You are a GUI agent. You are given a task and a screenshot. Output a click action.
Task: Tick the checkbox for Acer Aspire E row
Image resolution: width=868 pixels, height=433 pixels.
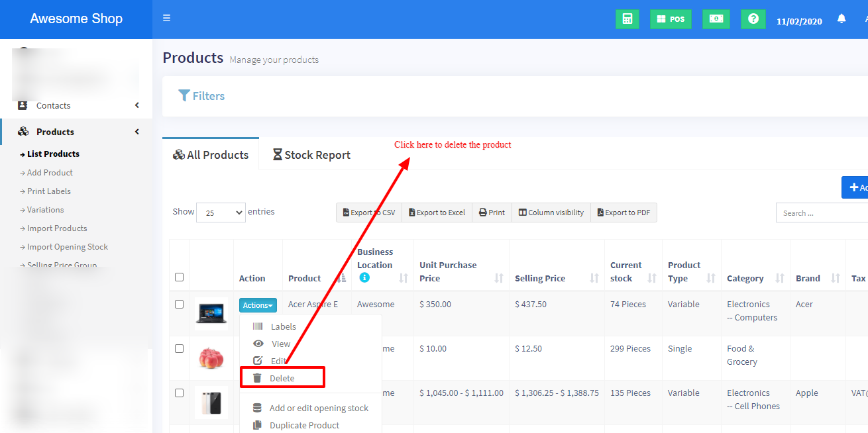point(179,305)
